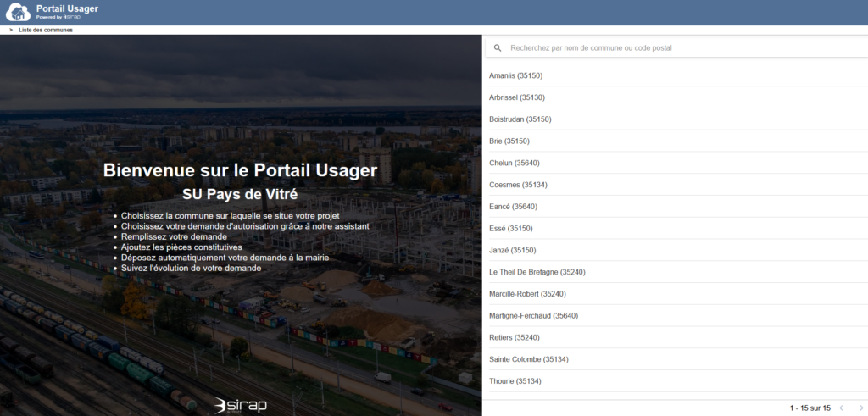
Task: Open the Liste des communes breadcrumb
Action: click(x=46, y=30)
